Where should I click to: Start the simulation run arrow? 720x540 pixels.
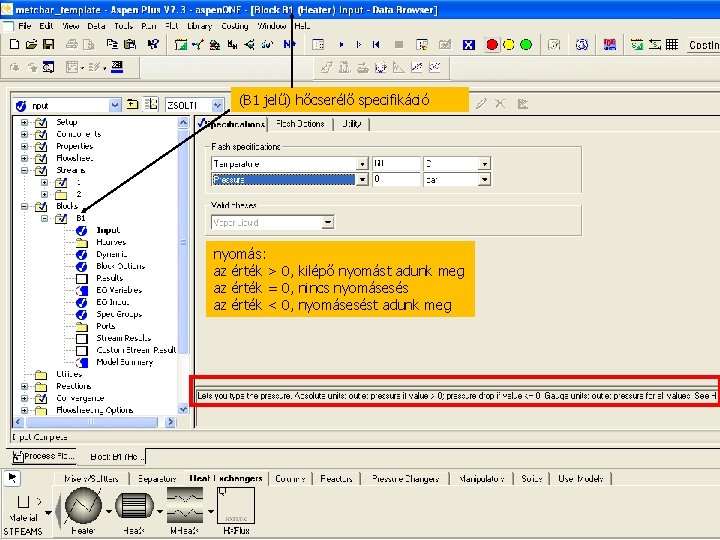pos(341,45)
